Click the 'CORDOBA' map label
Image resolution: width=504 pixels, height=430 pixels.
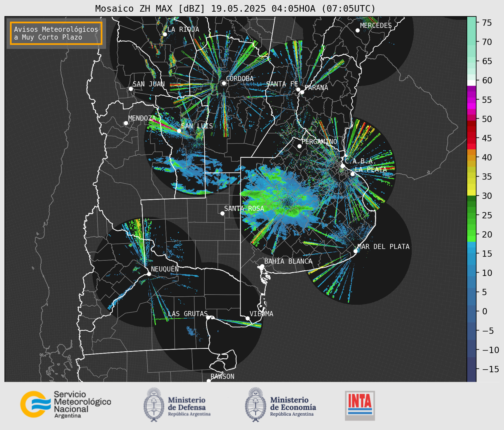(240, 79)
